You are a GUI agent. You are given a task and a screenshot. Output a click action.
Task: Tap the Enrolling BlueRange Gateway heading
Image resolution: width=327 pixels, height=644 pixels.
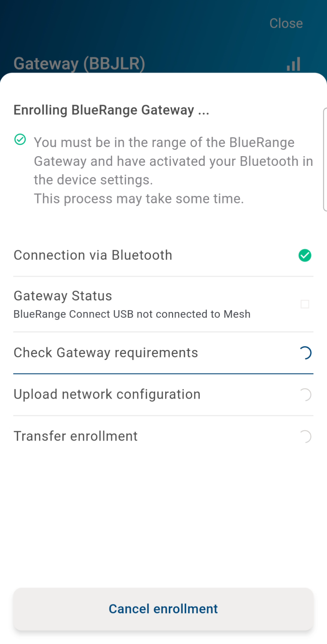(111, 110)
